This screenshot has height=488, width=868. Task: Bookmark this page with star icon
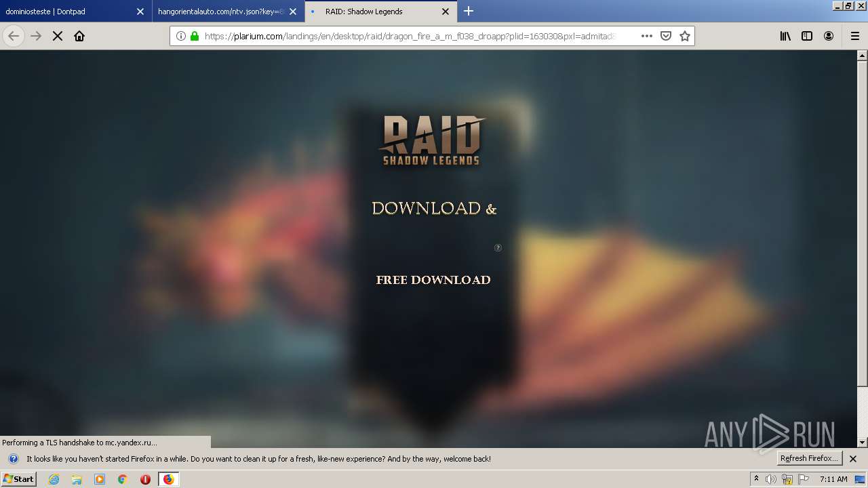(x=685, y=36)
